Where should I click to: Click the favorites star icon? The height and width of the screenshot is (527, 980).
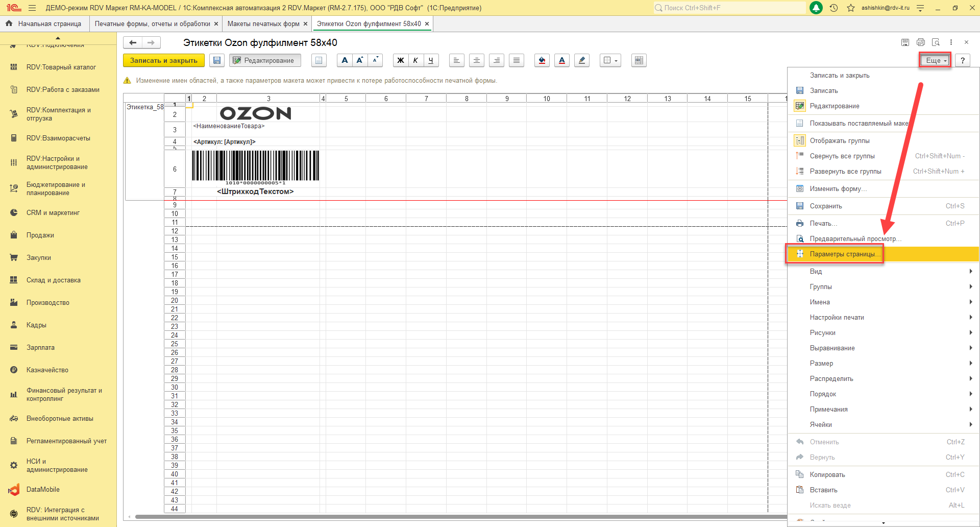[851, 8]
